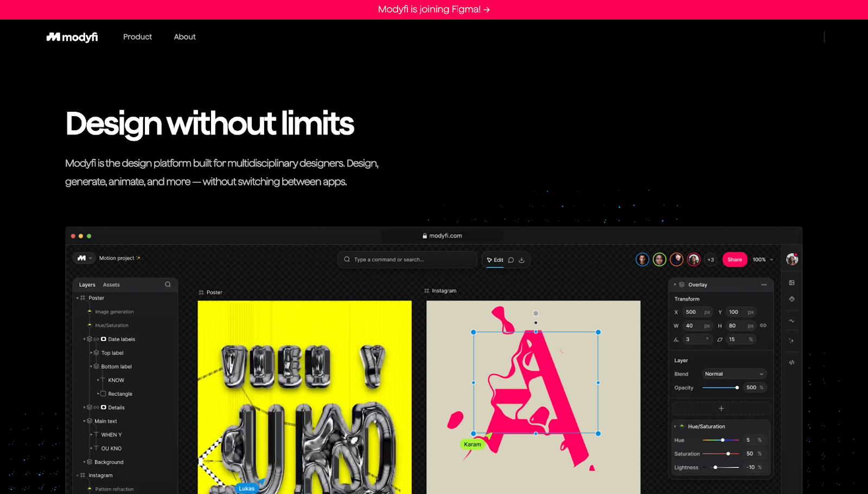This screenshot has height=494, width=868.
Task: Open the AI sparkles tool in right sidebar
Action: tap(792, 341)
